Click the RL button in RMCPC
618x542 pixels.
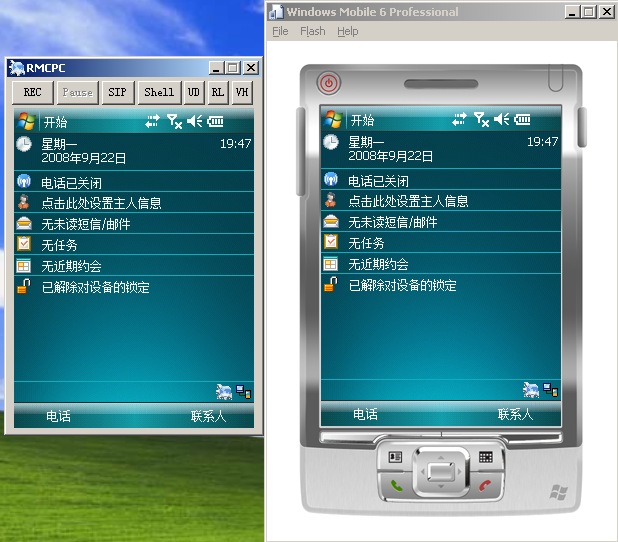tap(218, 93)
